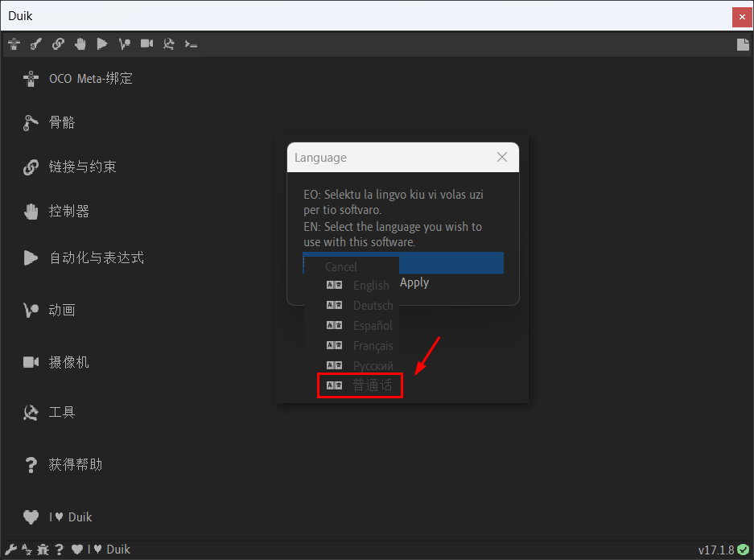This screenshot has width=754, height=560.
Task: Select Русский from language list
Action: (x=361, y=366)
